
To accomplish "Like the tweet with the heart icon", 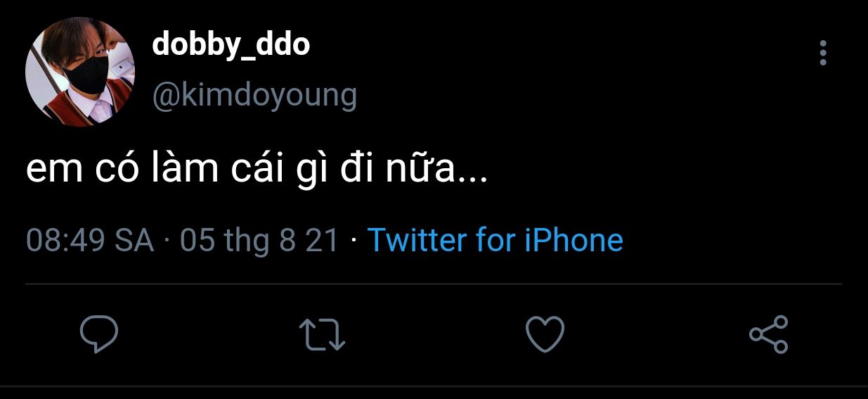I will 545,334.
